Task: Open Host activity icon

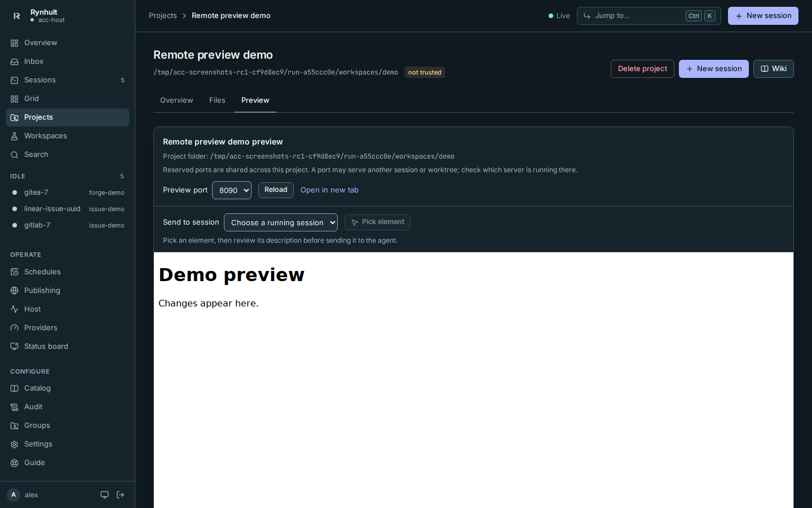Action: pyautogui.click(x=15, y=309)
